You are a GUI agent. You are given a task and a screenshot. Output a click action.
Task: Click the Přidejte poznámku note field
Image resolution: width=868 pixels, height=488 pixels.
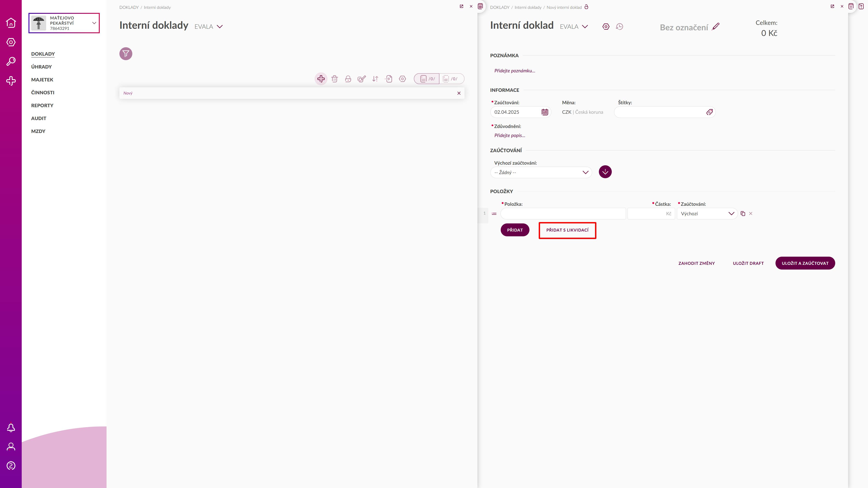515,71
